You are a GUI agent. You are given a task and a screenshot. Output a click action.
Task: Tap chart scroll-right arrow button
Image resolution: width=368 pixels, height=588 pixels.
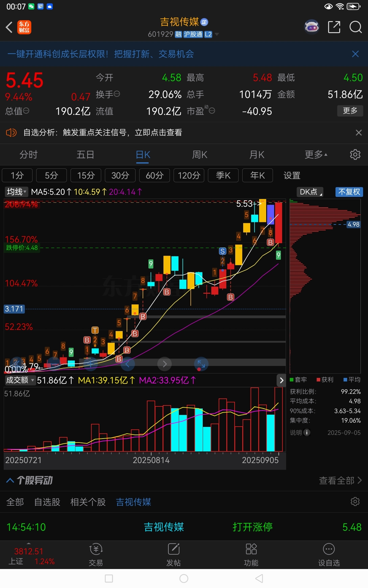[x=164, y=364]
